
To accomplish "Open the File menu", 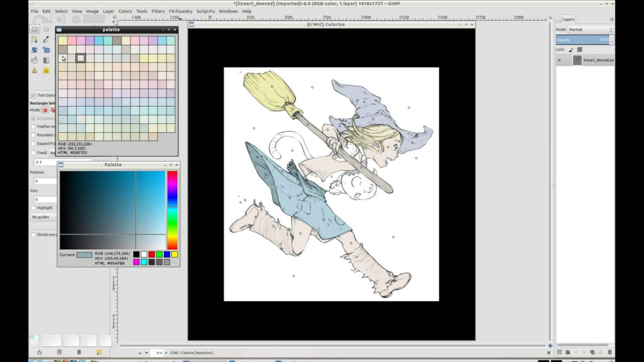I will pyautogui.click(x=34, y=11).
